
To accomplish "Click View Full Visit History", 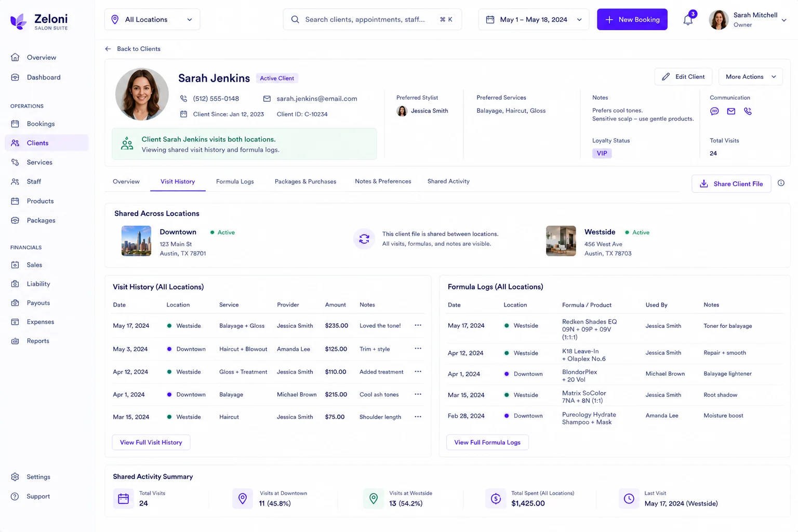I will (x=151, y=443).
